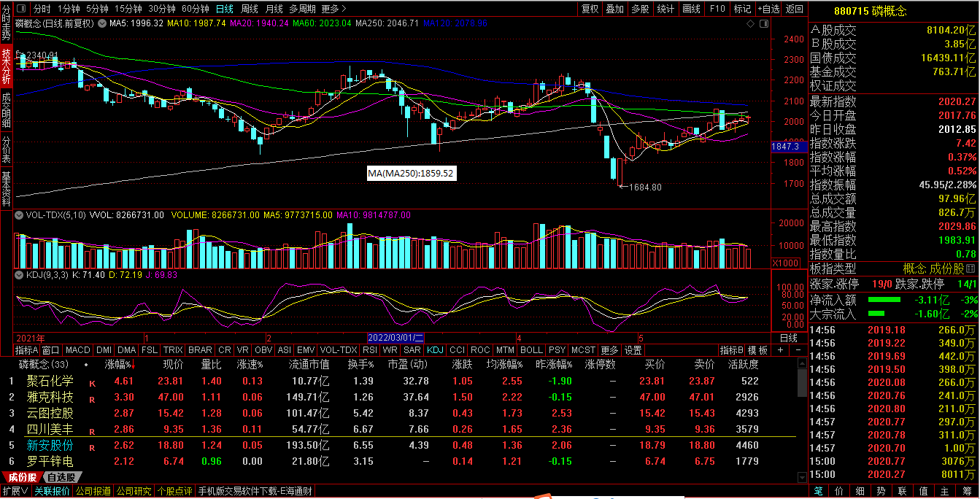
Task: Expand the 更多 periods menu
Action: (333, 9)
